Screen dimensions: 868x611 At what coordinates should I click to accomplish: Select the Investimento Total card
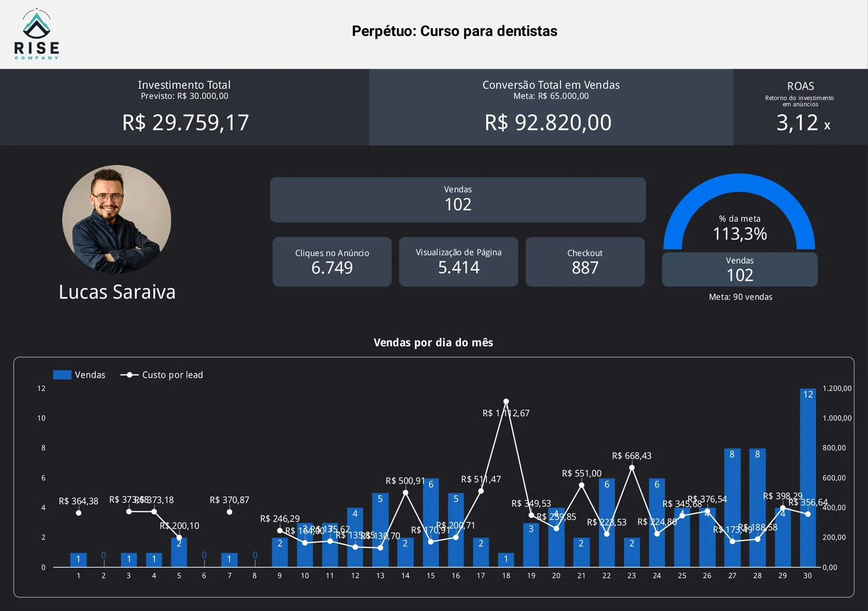[185, 107]
